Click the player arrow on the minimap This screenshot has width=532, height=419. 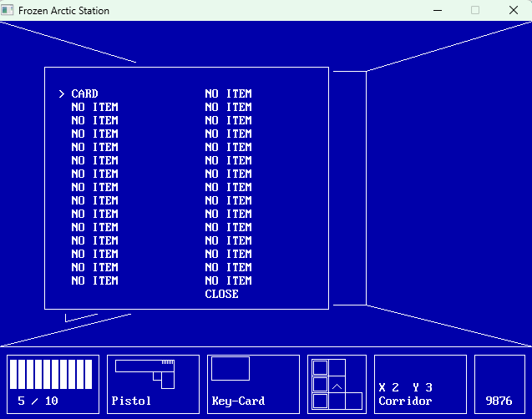[x=337, y=386]
